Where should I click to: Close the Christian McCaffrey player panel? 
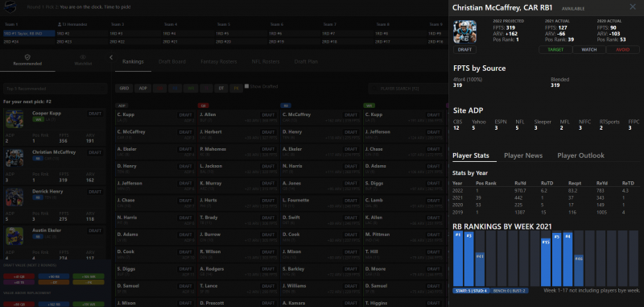tap(633, 7)
